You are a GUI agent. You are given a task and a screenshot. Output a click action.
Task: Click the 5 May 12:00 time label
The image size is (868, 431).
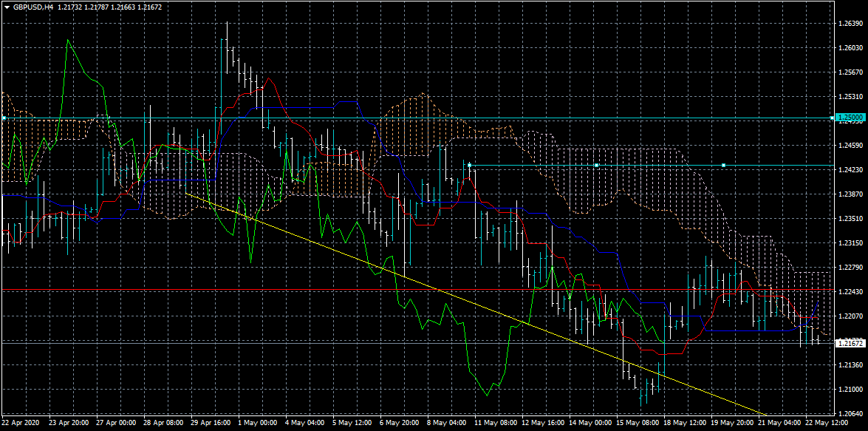[352, 422]
